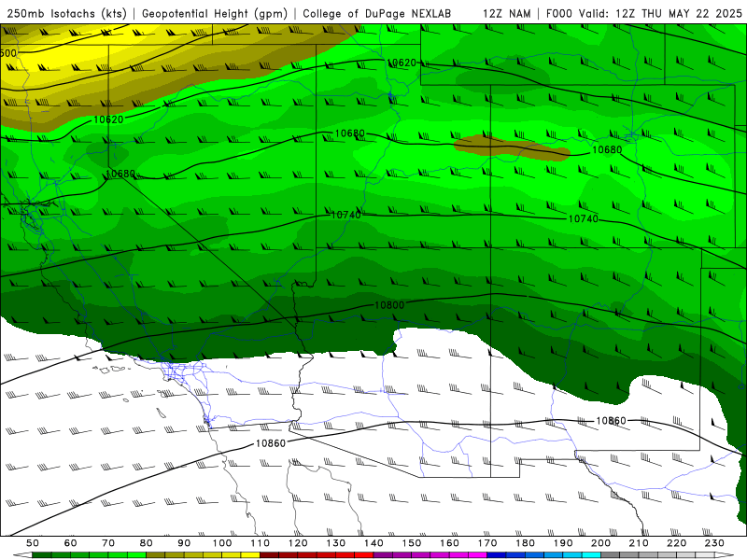
Task: Select the 170 value on the color scale
Action: [x=487, y=543]
